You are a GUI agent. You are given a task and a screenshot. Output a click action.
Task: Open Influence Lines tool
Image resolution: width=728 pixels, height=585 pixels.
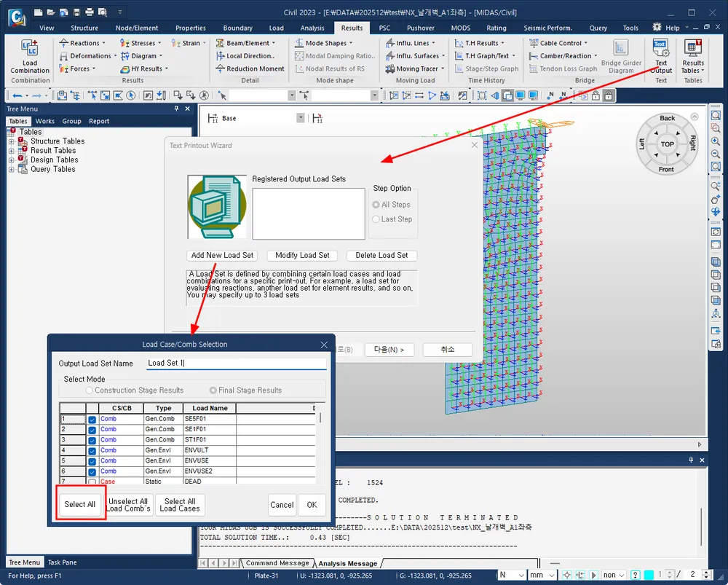pos(411,43)
